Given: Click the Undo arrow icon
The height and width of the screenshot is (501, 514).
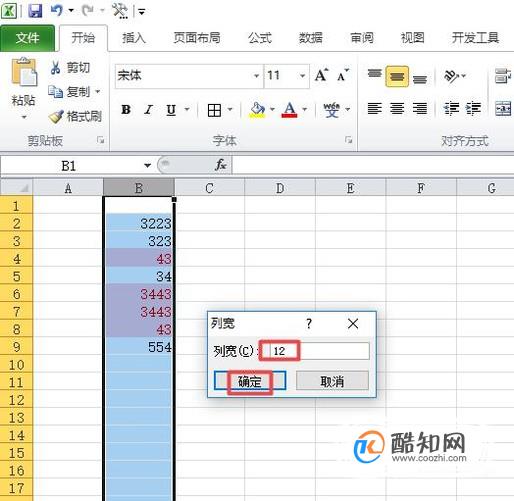Looking at the screenshot, I should pyautogui.click(x=57, y=11).
